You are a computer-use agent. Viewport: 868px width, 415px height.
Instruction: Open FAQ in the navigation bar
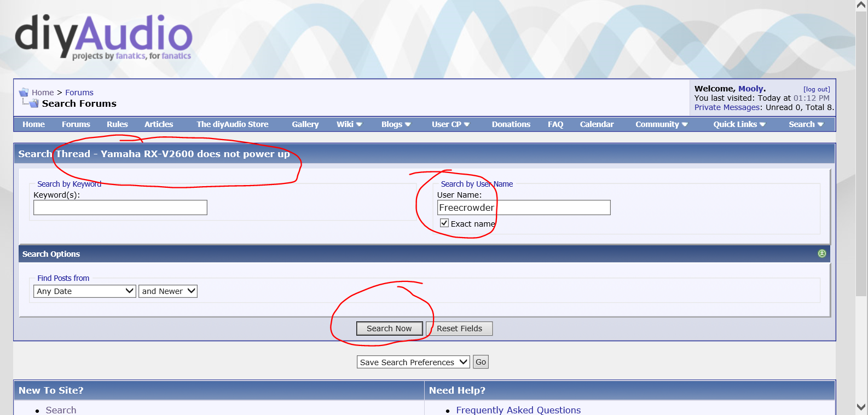click(555, 124)
